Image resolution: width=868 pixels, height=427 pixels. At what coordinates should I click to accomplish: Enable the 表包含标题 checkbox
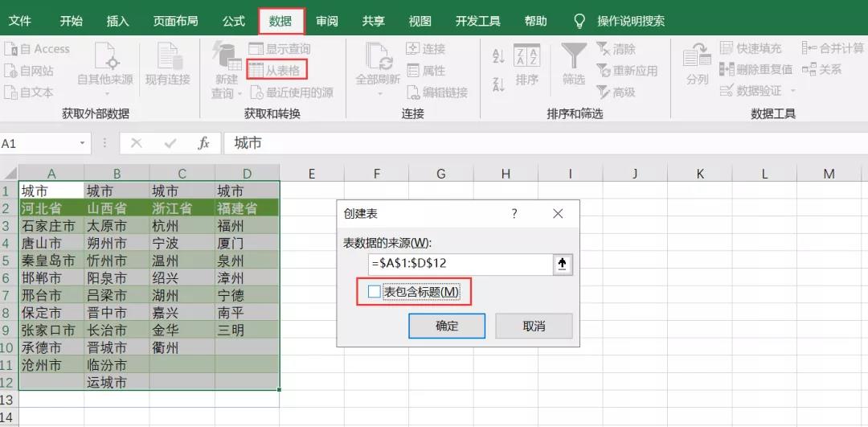coord(375,291)
